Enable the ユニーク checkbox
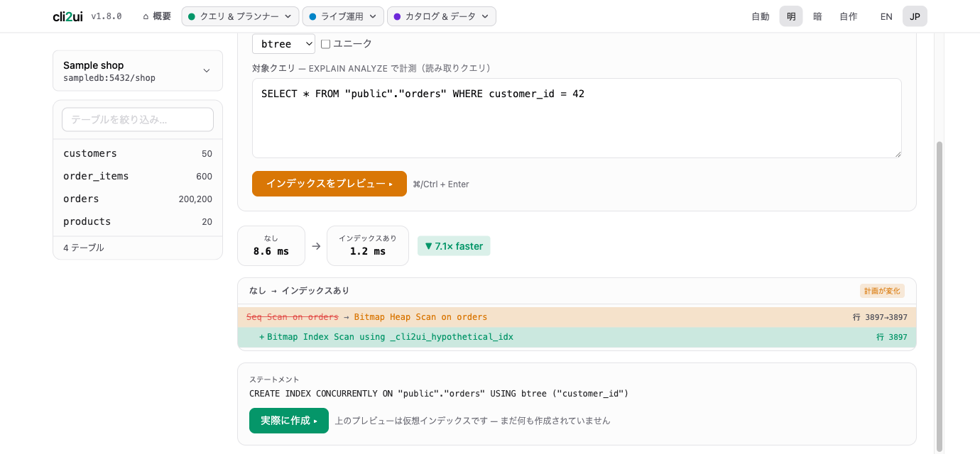 click(325, 44)
